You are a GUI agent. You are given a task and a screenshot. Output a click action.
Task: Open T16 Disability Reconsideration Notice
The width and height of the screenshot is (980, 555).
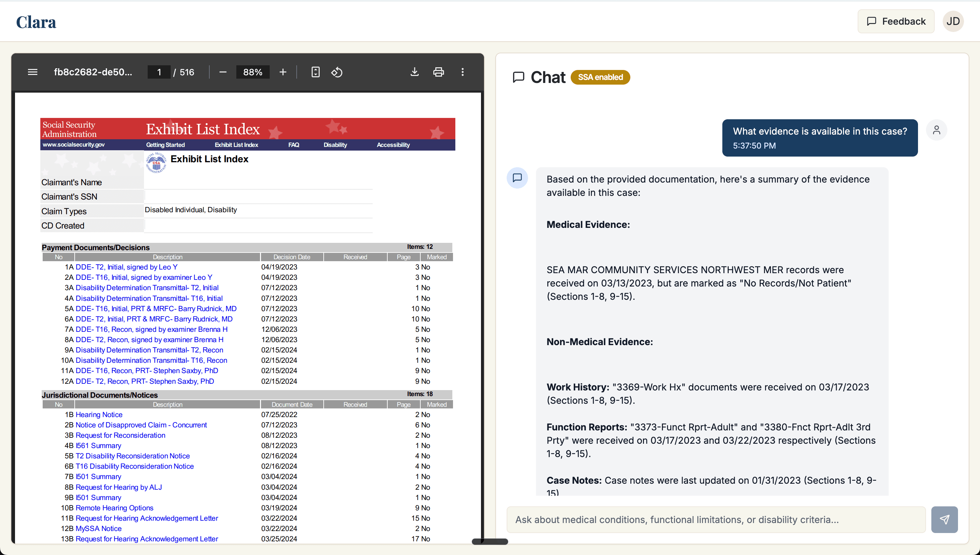(135, 466)
